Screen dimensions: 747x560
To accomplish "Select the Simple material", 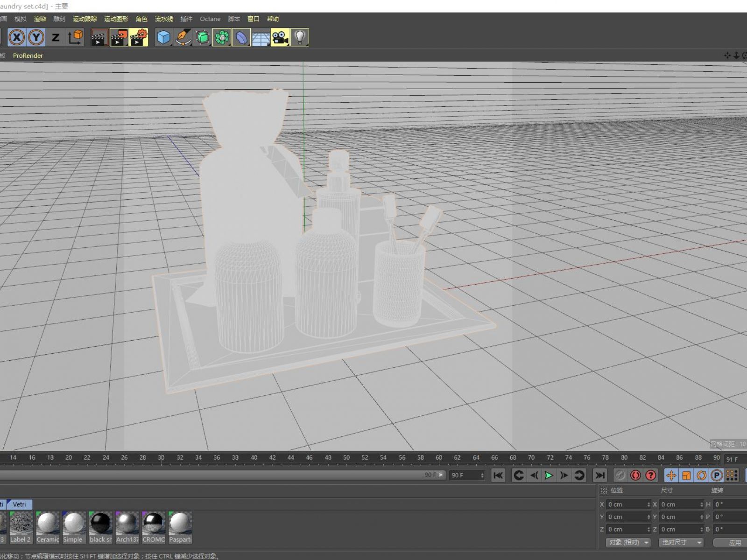I will 74,527.
